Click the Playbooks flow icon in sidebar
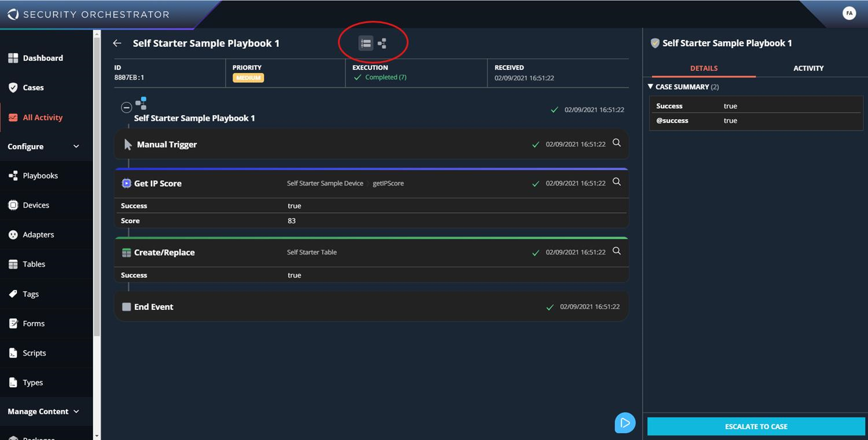Viewport: 868px width, 440px height. [13, 176]
